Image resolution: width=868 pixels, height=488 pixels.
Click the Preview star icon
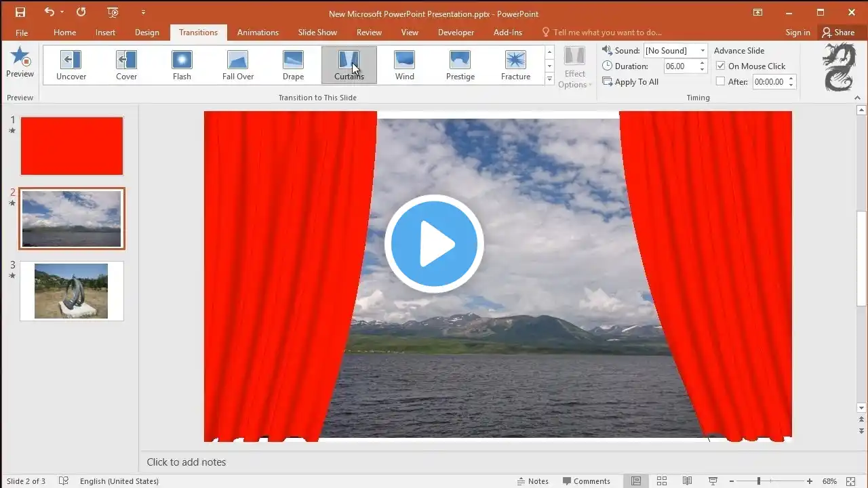click(x=20, y=58)
